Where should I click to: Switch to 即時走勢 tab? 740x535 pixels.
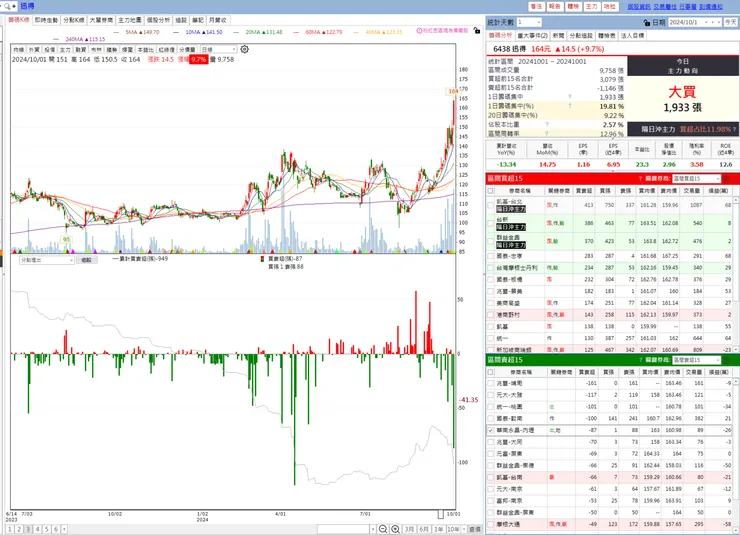pyautogui.click(x=46, y=20)
